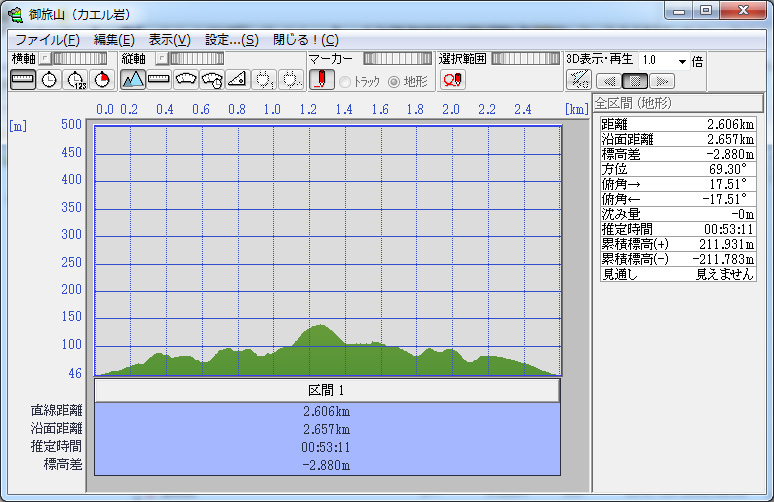Viewport: 774px width, 502px height.
Task: Click the 推定時間 00:53:11 side panel row
Action: point(678,229)
